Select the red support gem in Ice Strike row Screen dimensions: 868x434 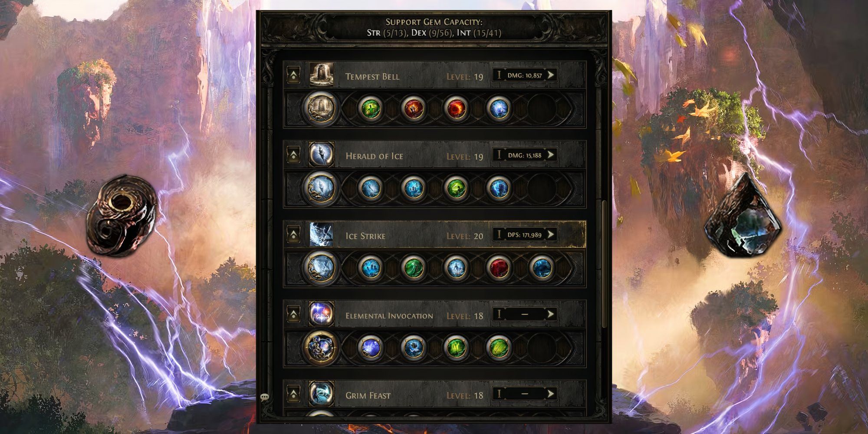[x=498, y=267]
